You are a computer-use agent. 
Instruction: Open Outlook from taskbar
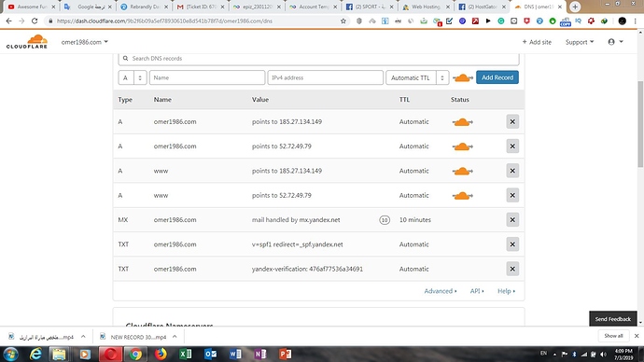(x=211, y=354)
